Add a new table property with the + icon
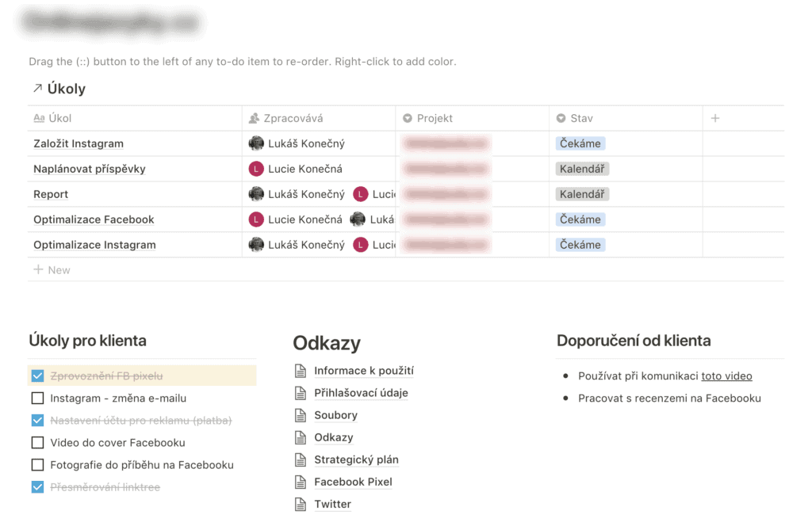Image resolution: width=812 pixels, height=530 pixels. (714, 117)
